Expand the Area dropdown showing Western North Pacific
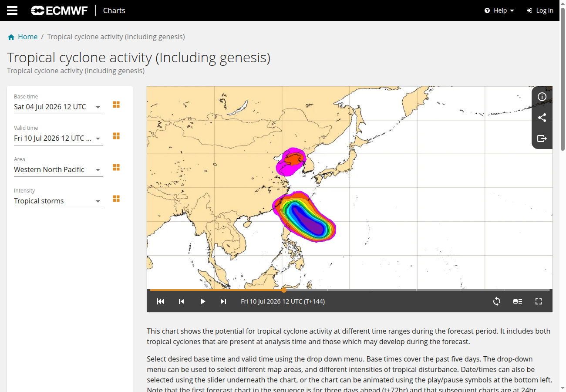 click(58, 169)
